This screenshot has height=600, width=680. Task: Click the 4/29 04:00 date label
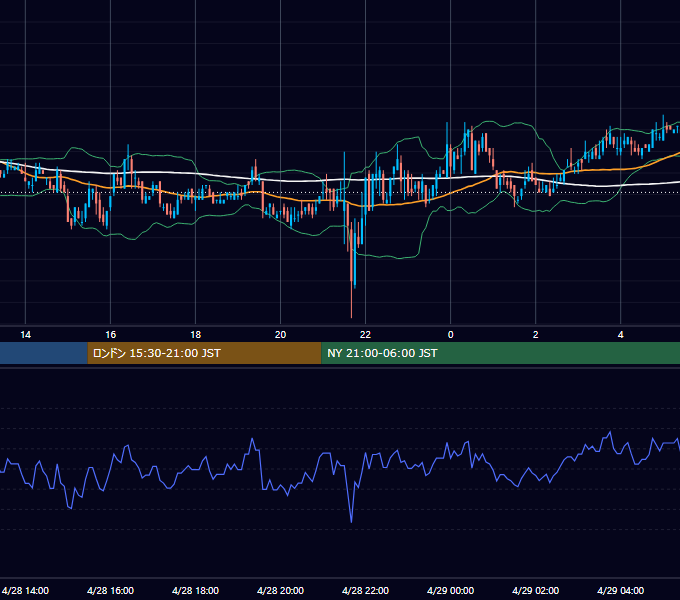click(620, 590)
